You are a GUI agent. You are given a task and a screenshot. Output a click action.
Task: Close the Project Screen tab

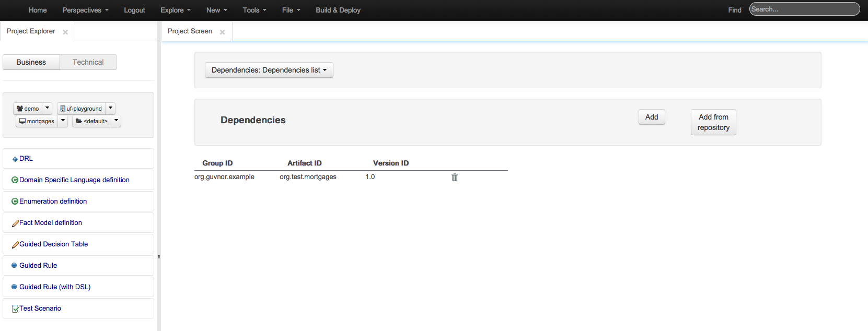[x=222, y=32]
